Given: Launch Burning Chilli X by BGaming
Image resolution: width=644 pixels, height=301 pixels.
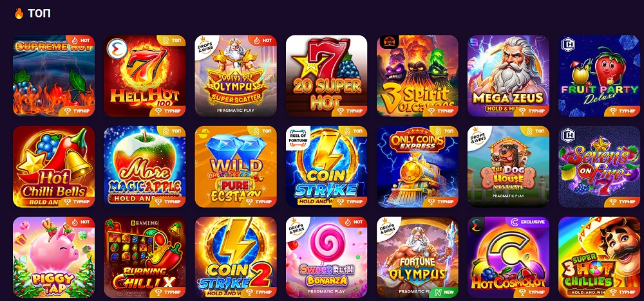Looking at the screenshot, I should (144, 257).
